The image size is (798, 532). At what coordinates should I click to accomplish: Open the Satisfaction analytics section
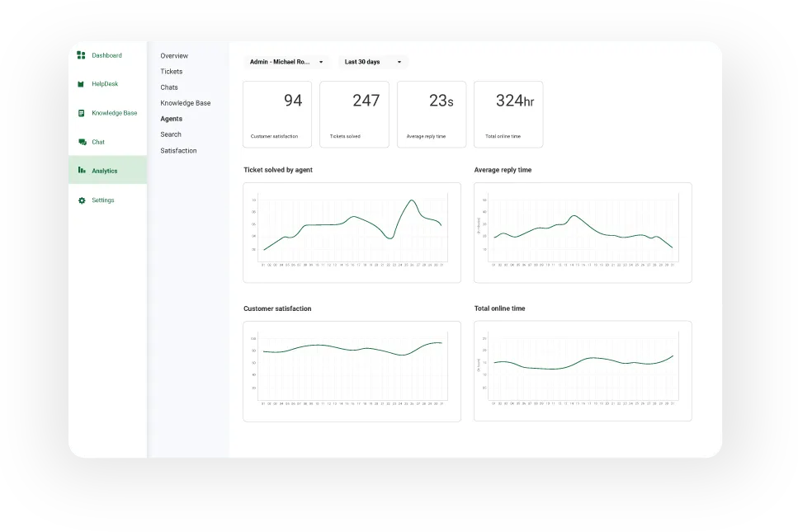(x=178, y=150)
